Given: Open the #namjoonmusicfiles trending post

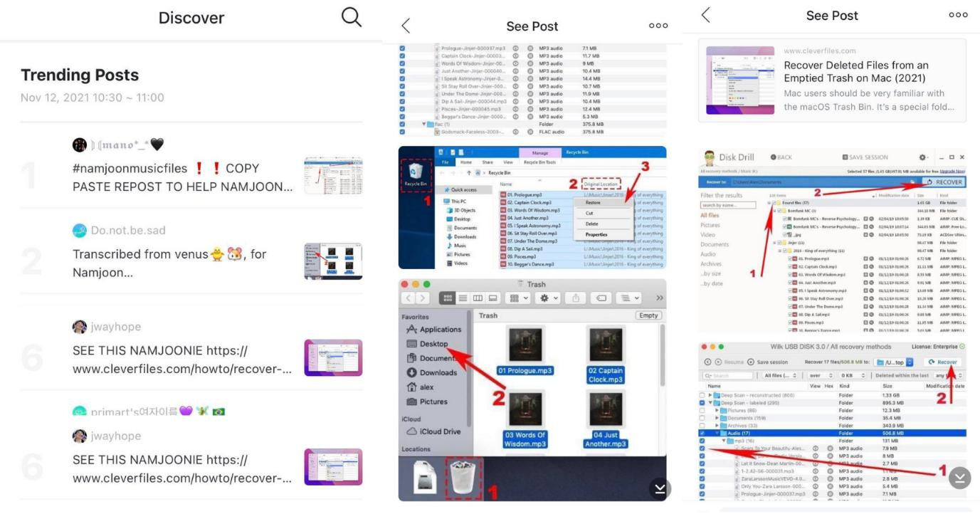Looking at the screenshot, I should coord(182,178).
